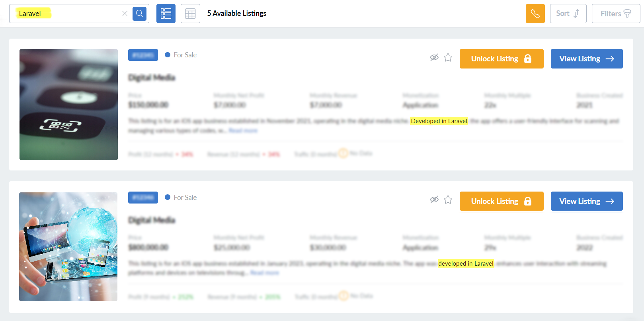Viewport: 644px width, 321px height.
Task: Hide the second listing with eye icon
Action: [434, 200]
